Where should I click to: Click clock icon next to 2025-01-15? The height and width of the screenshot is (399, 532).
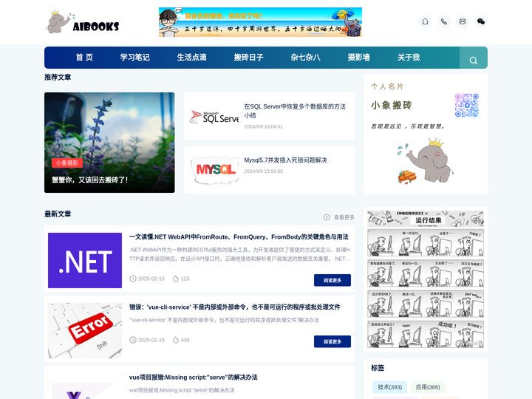click(133, 340)
